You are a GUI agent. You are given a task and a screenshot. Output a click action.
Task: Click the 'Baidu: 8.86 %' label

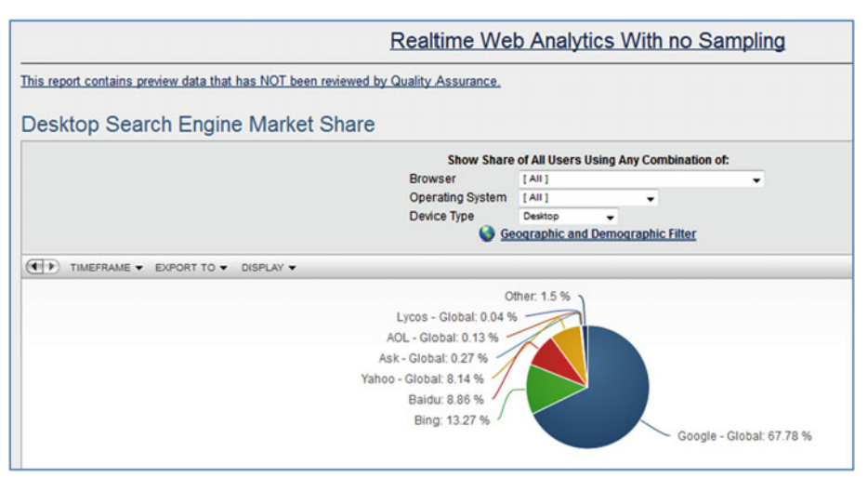[446, 400]
